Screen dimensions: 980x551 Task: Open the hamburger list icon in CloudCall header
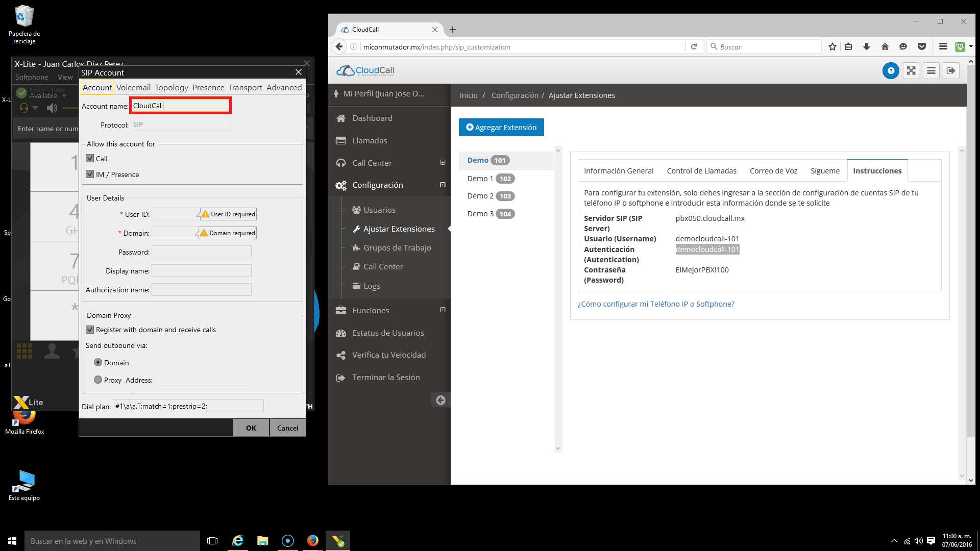pyautogui.click(x=931, y=71)
